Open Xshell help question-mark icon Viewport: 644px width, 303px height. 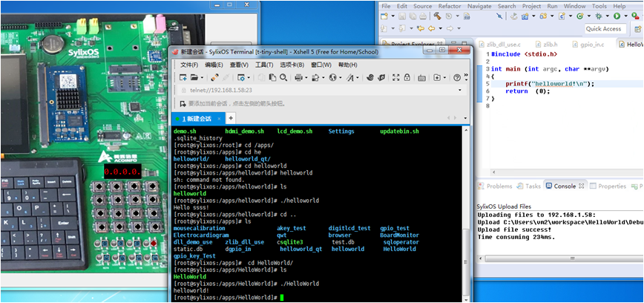point(457,77)
